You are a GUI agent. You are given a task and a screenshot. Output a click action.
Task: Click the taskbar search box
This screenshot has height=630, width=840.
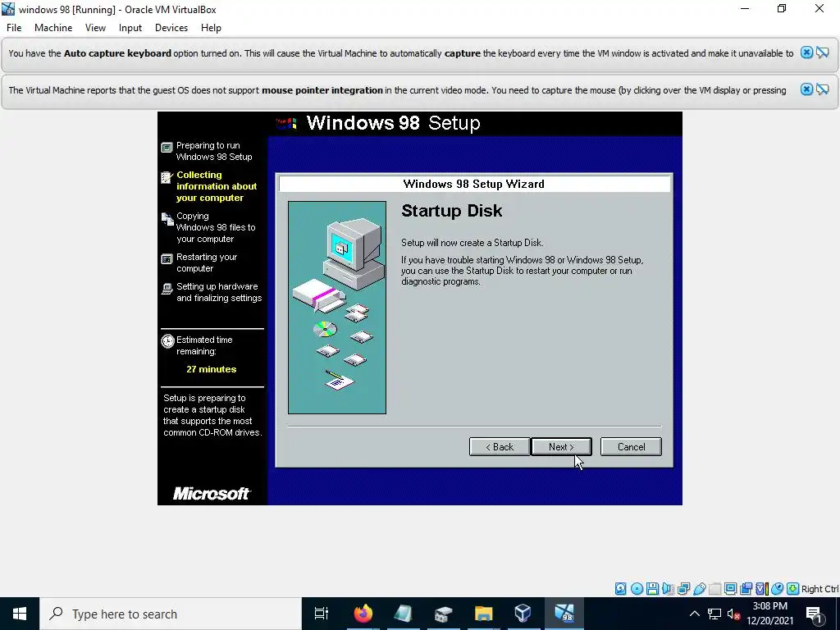coord(171,614)
